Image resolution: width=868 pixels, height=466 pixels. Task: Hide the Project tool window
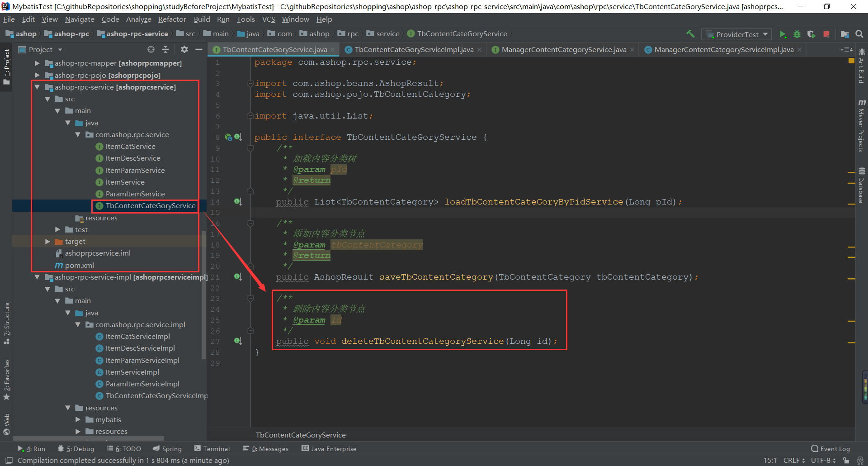point(199,49)
